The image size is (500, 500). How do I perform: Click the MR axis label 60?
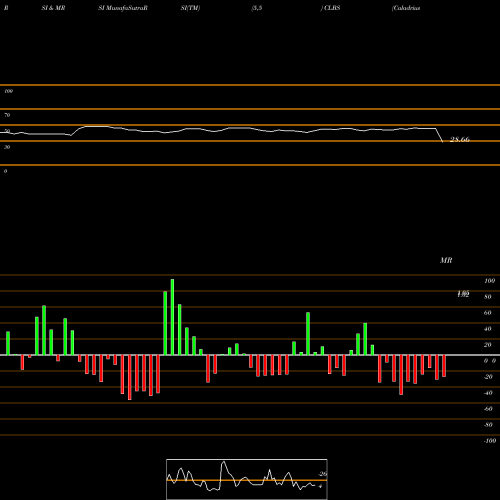coord(488,313)
